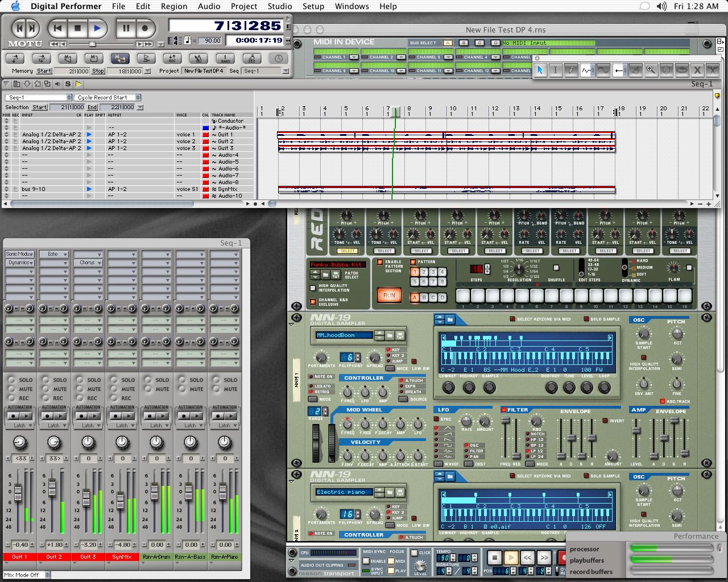Open the Audio menu
Image resolution: width=728 pixels, height=582 pixels.
point(209,6)
